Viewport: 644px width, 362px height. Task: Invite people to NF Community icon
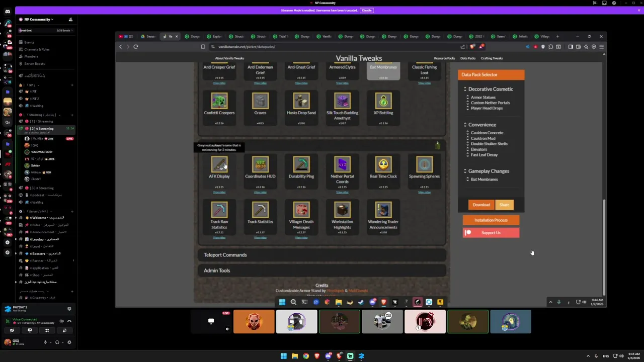click(x=70, y=20)
